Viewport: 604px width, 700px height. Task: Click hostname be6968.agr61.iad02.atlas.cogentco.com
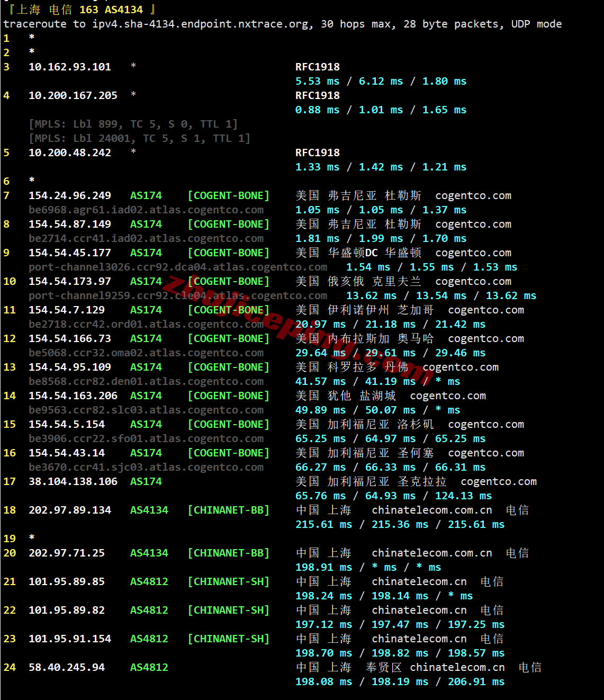(x=146, y=210)
